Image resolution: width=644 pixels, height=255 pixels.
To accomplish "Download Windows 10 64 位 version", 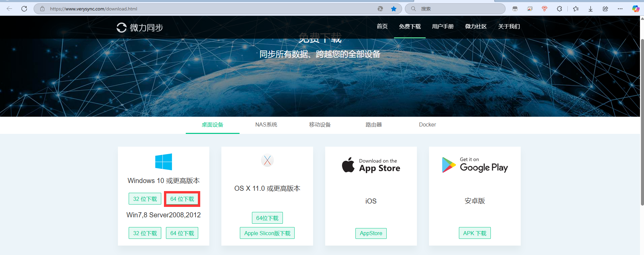I will click(182, 199).
